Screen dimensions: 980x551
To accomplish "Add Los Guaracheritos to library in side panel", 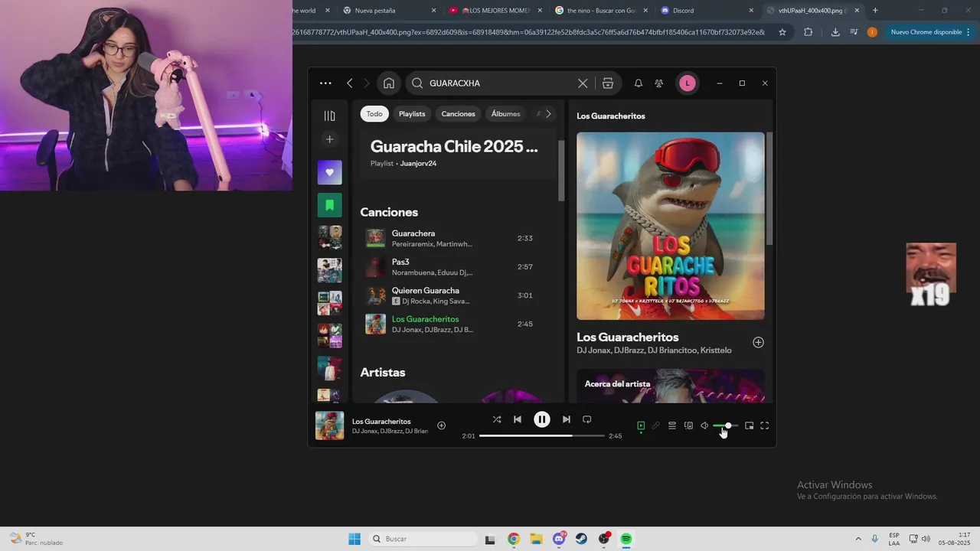I will (x=758, y=342).
